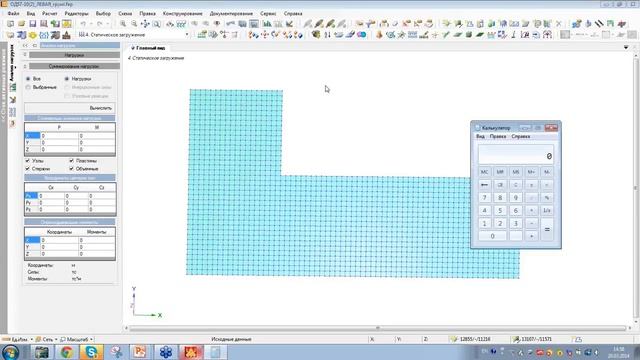The width and height of the screenshot is (640, 360).
Task: Open the 'Расчет' menu
Action: tap(49, 13)
